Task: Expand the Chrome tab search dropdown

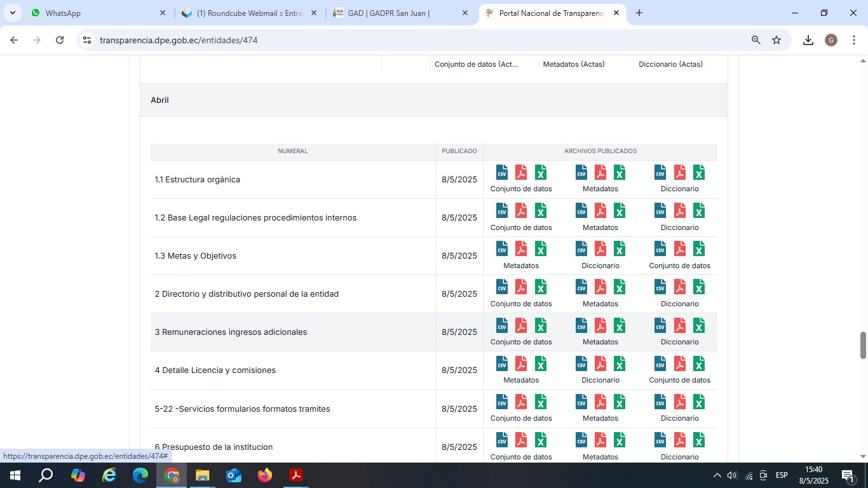Action: point(12,13)
